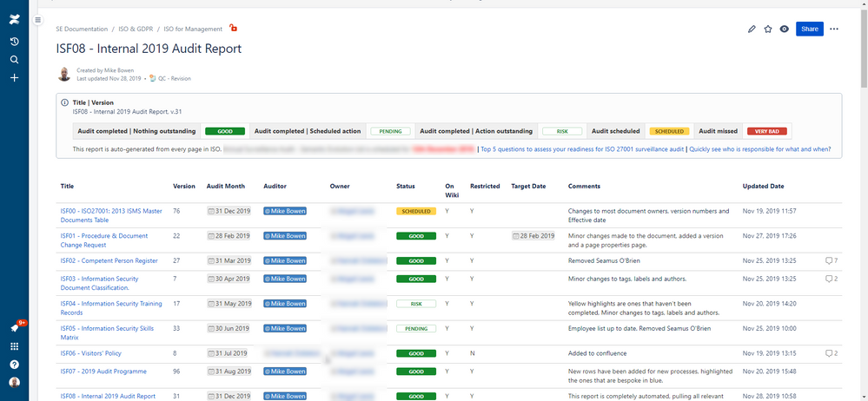Sort by Audit Month column header

pyautogui.click(x=226, y=187)
